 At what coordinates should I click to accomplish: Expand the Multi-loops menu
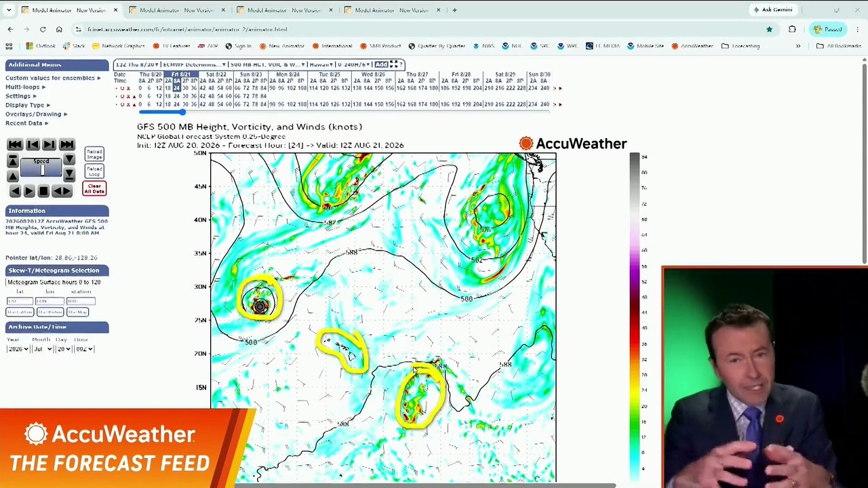25,87
